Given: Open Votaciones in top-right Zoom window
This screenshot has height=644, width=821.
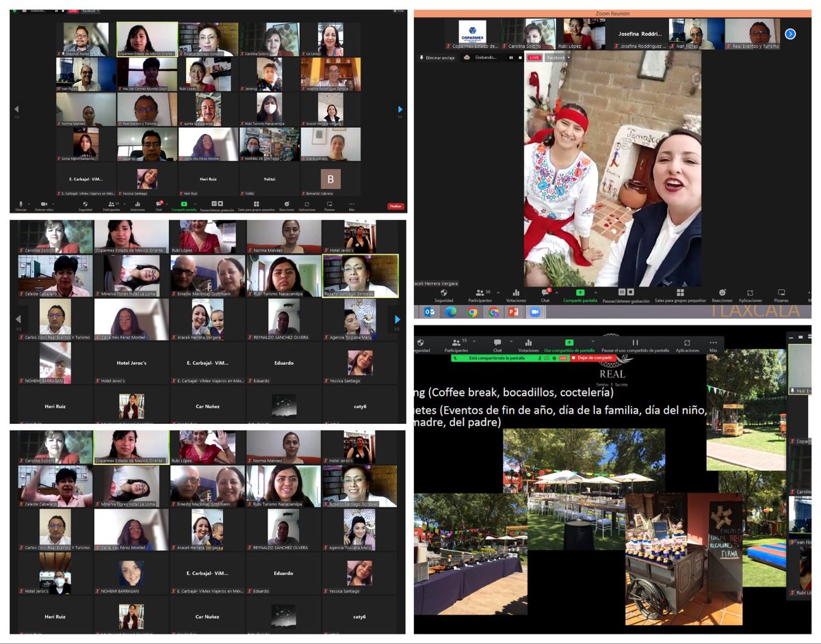Looking at the screenshot, I should 516,295.
